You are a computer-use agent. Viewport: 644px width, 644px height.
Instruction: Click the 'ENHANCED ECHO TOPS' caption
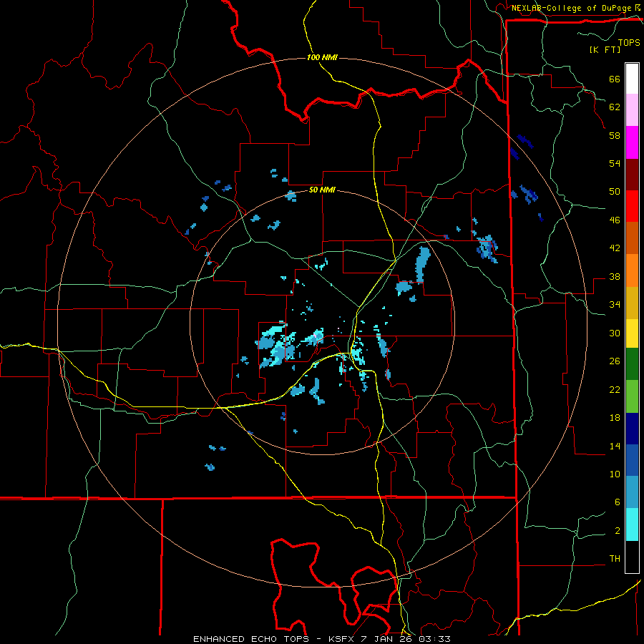[x=251, y=639]
